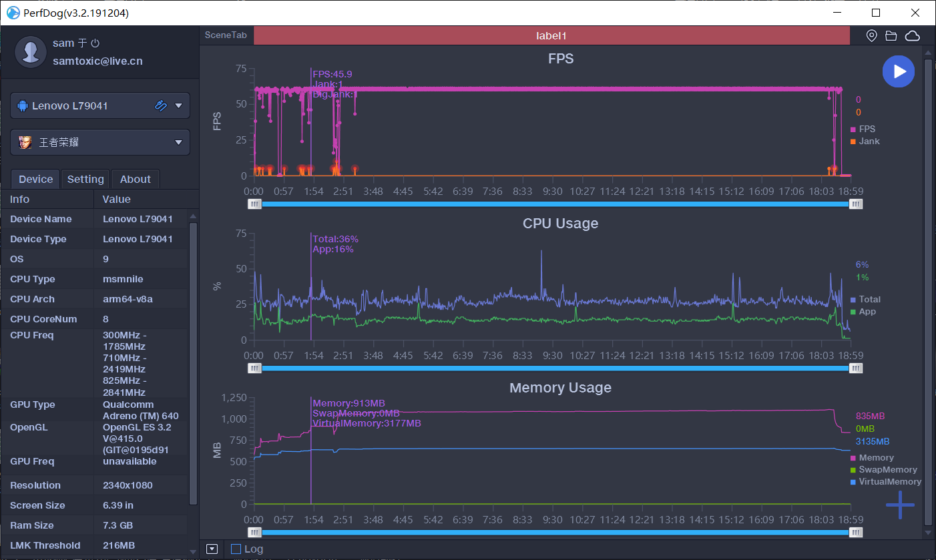Switch to the About tab

point(136,179)
